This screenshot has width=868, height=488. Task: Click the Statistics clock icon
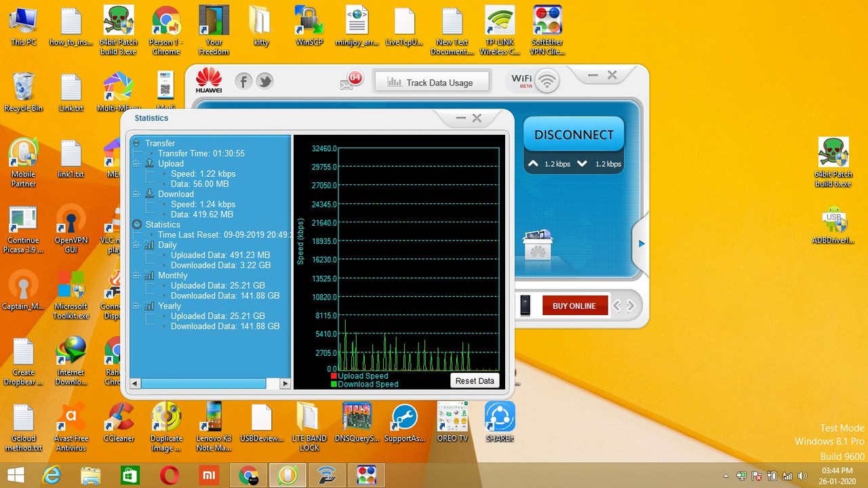137,224
